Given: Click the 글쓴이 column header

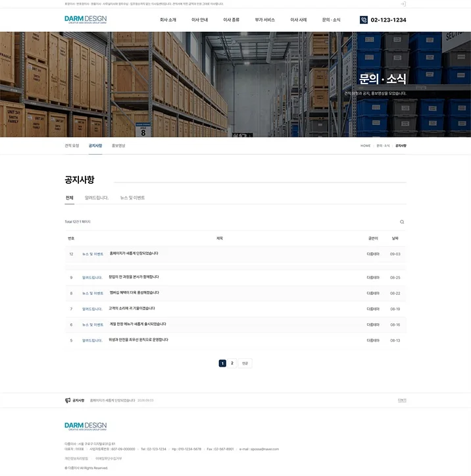Looking at the screenshot, I should (x=373, y=238).
